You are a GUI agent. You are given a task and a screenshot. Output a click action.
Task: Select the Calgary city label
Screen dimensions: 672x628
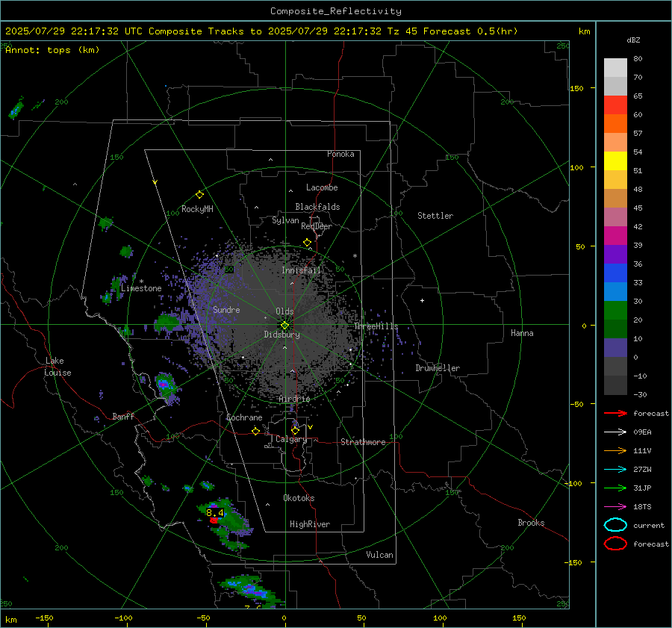pyautogui.click(x=291, y=439)
